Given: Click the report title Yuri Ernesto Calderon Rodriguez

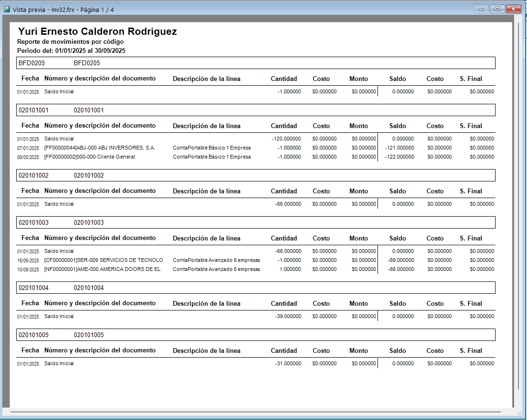Looking at the screenshot, I should [x=98, y=31].
